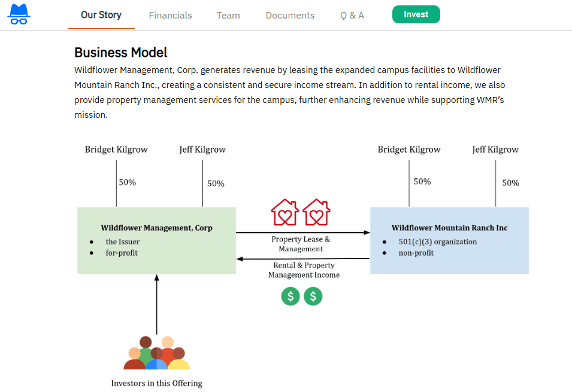572x392 pixels.
Task: Click the left red heart house icon
Action: tap(285, 212)
